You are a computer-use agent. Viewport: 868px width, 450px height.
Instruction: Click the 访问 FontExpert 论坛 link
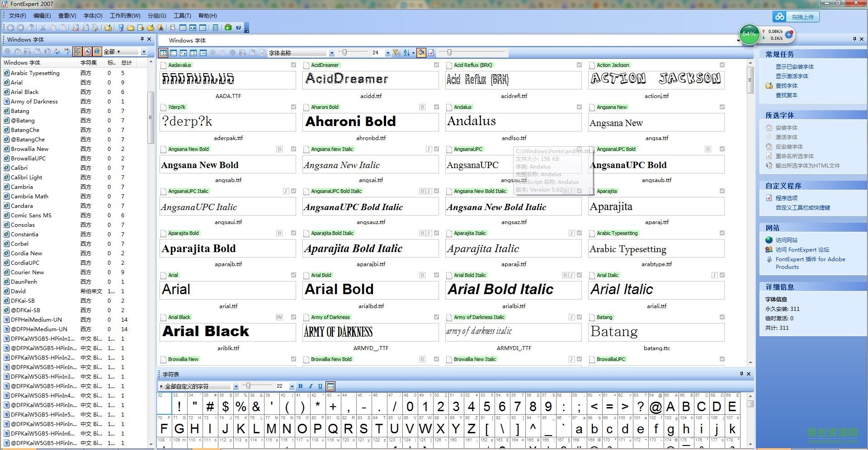coord(802,249)
